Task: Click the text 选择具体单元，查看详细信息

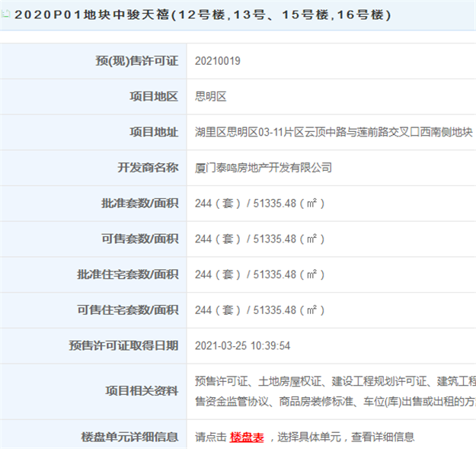Action: pos(346,437)
